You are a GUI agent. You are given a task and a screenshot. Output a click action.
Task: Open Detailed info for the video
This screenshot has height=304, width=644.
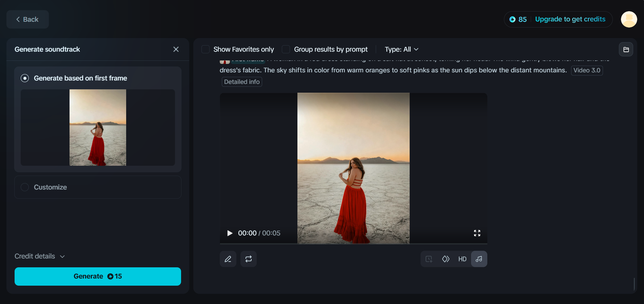click(x=242, y=82)
